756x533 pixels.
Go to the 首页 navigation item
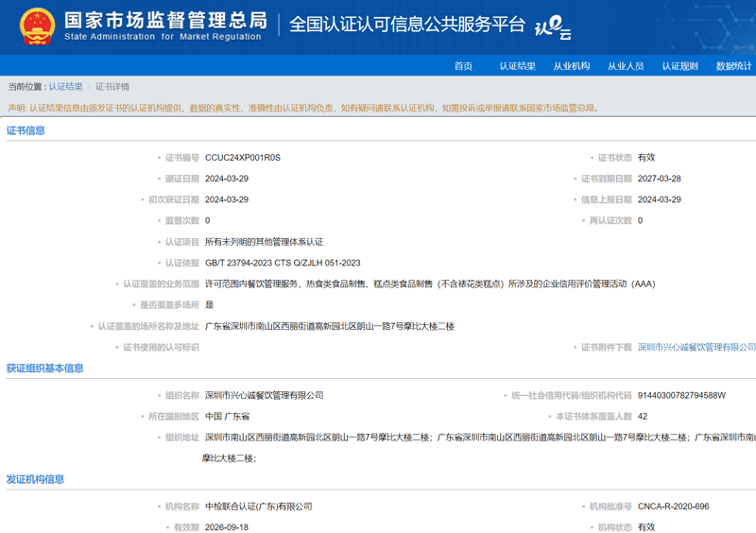(x=463, y=66)
